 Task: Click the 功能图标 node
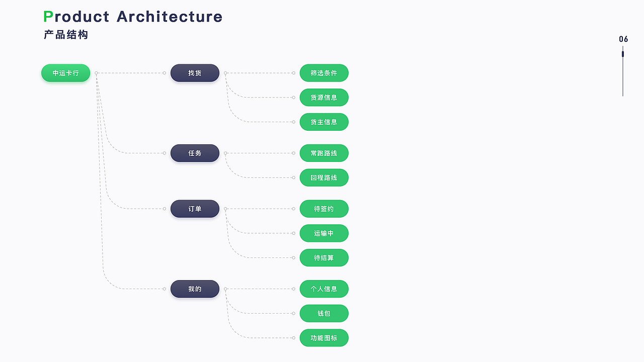point(324,338)
